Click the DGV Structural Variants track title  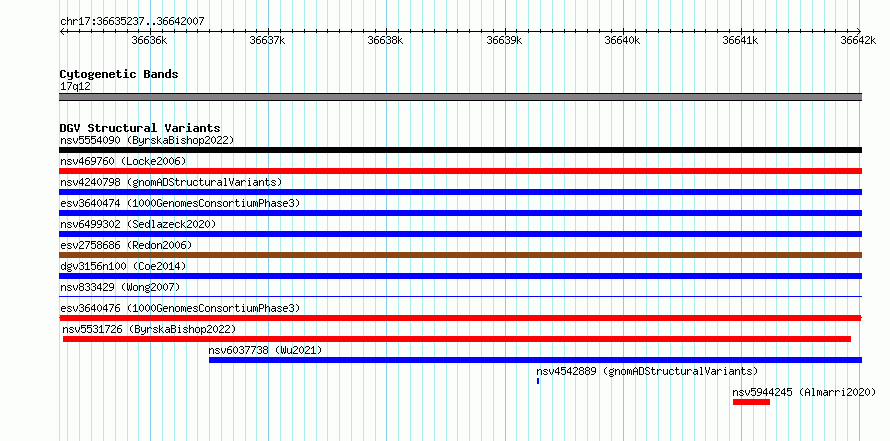click(x=140, y=128)
